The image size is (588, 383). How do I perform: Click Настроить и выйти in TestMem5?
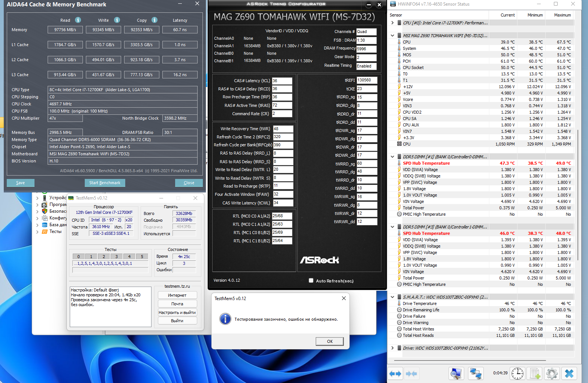(177, 312)
